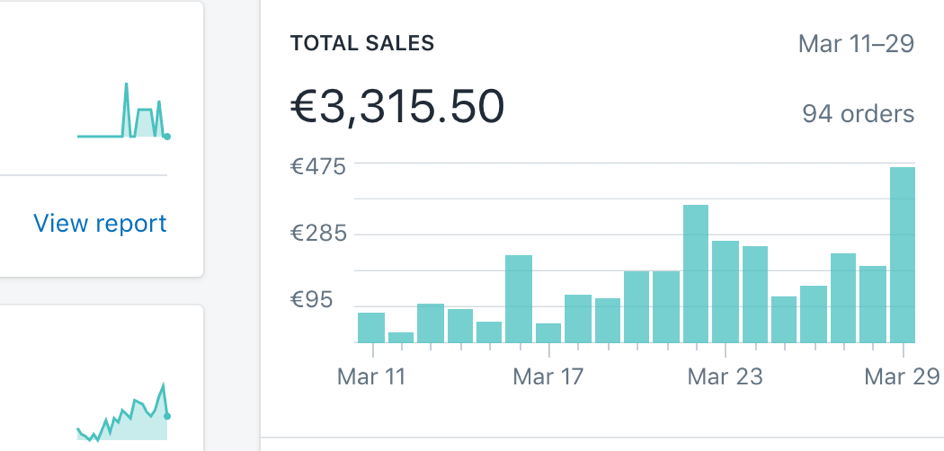Click the tallest bar for Mar 29
This screenshot has height=451, width=944.
(902, 255)
